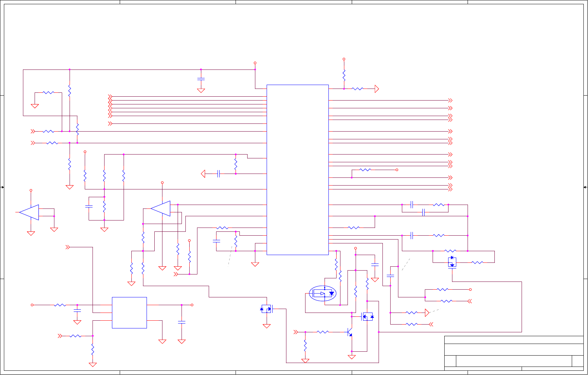Select the large central IC rectangle
The image size is (588, 375).
(298, 170)
